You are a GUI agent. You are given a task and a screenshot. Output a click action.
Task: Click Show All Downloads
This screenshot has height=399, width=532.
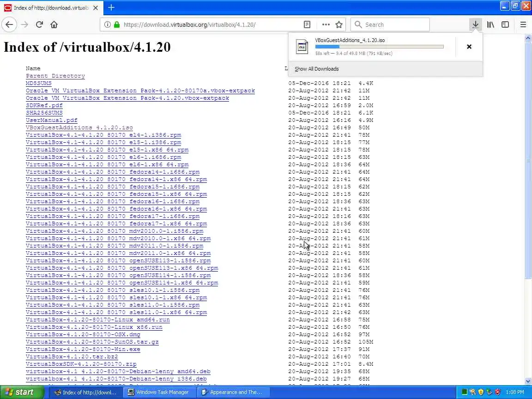tap(316, 69)
